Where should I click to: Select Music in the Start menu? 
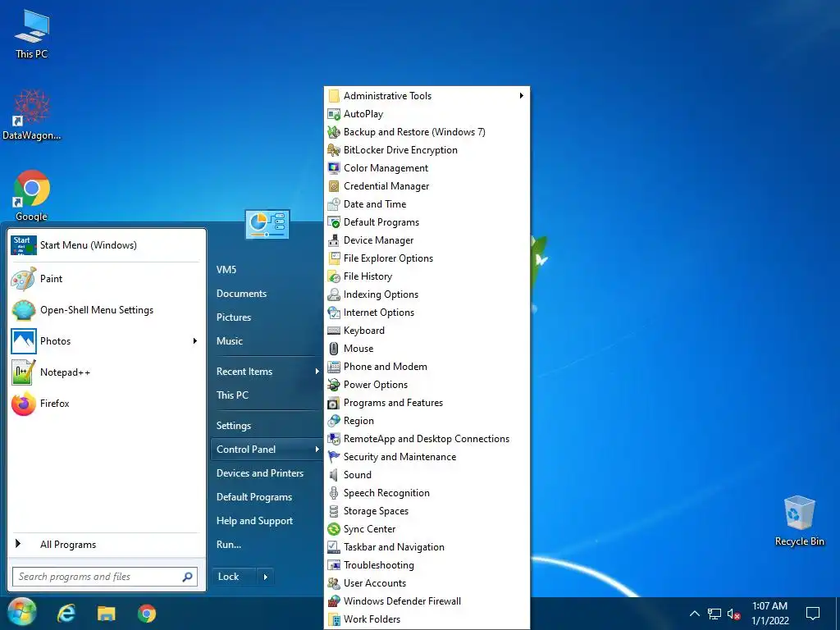(230, 340)
